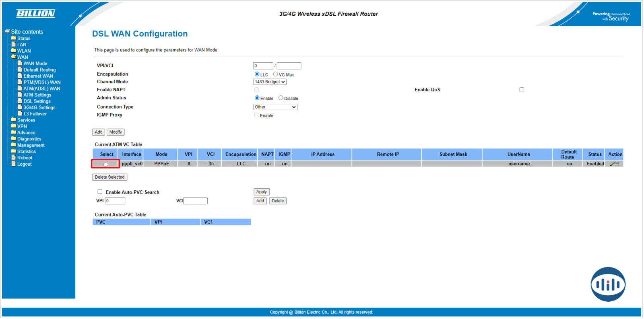
Task: Click the Modify button
Action: [116, 132]
